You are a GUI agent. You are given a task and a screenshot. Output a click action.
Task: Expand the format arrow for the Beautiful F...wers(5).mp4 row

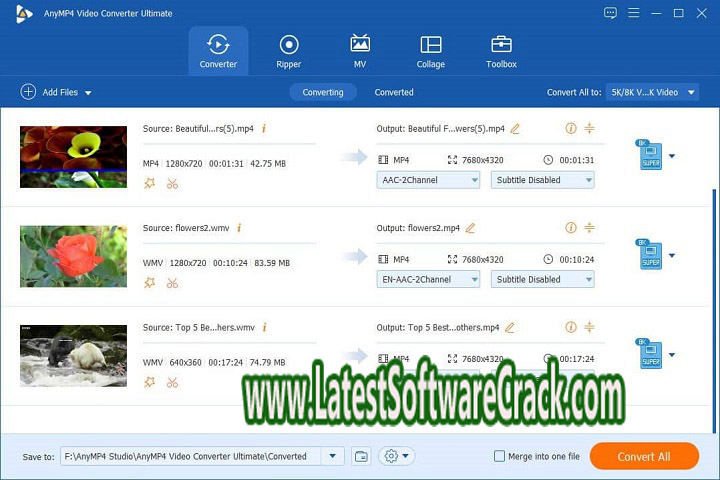672,156
